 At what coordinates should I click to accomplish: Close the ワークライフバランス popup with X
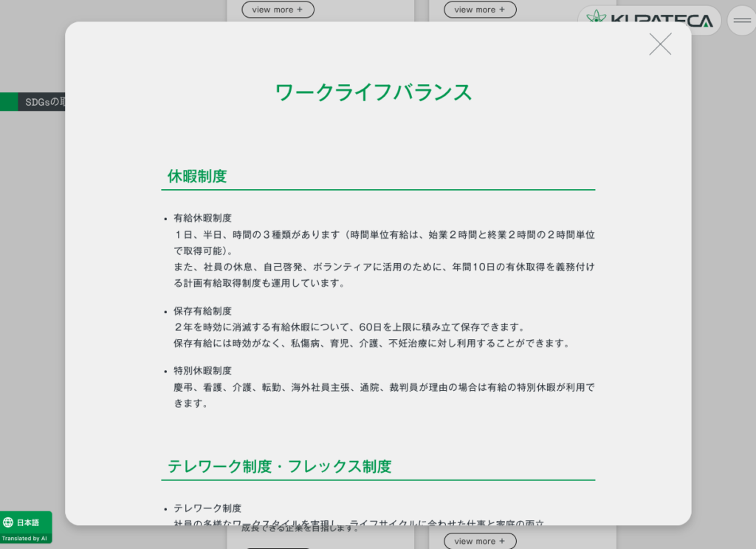(x=660, y=44)
